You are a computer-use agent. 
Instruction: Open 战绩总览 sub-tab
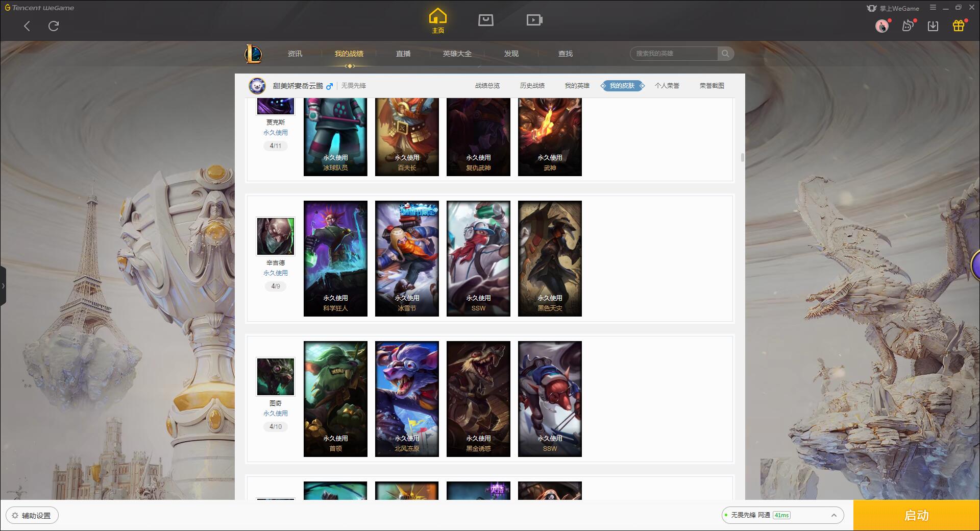tap(487, 86)
